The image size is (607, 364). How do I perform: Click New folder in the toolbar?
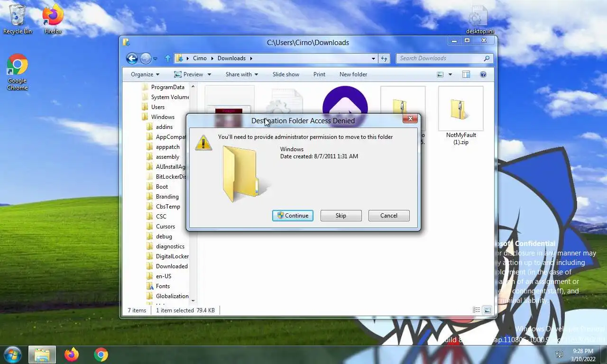tap(353, 74)
